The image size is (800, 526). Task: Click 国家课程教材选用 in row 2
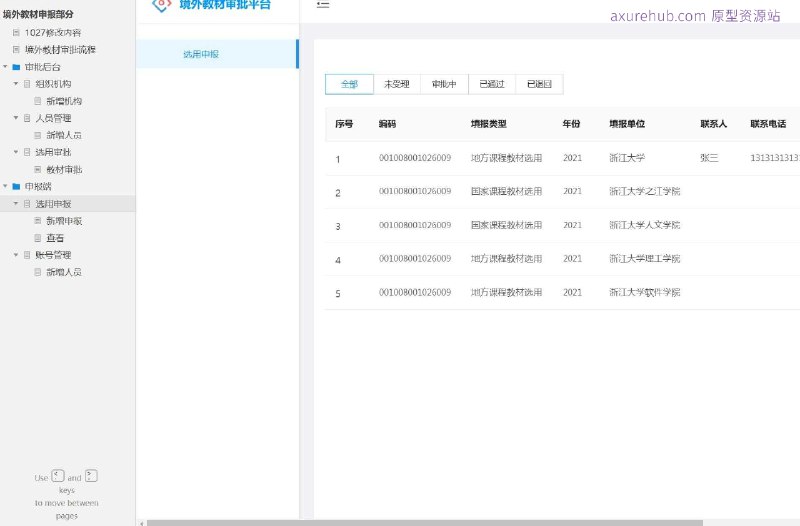pyautogui.click(x=506, y=191)
